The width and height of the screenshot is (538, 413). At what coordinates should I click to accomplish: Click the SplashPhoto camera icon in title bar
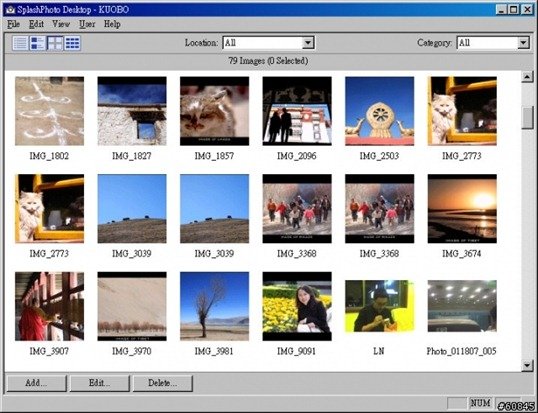(x=10, y=10)
